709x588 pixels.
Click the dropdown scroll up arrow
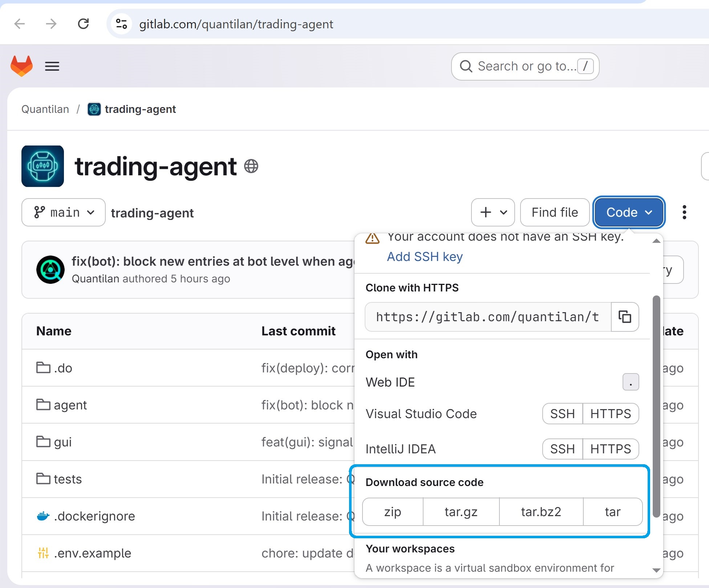[656, 241]
